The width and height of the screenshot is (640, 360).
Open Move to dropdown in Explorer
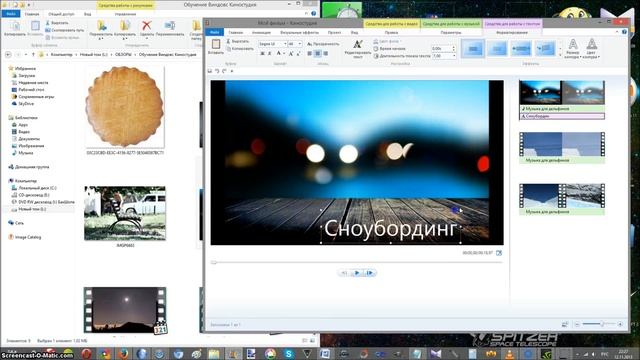pos(101,29)
